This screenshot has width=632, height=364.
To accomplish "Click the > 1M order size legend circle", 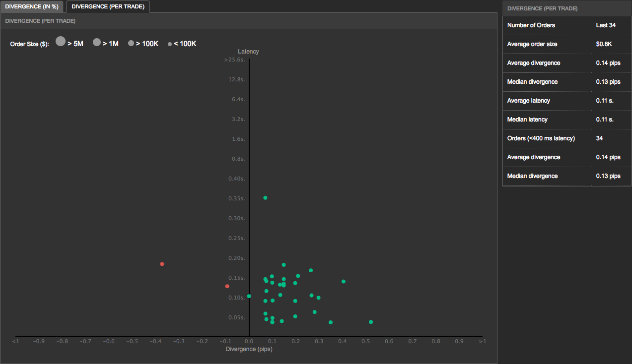I will [97, 43].
